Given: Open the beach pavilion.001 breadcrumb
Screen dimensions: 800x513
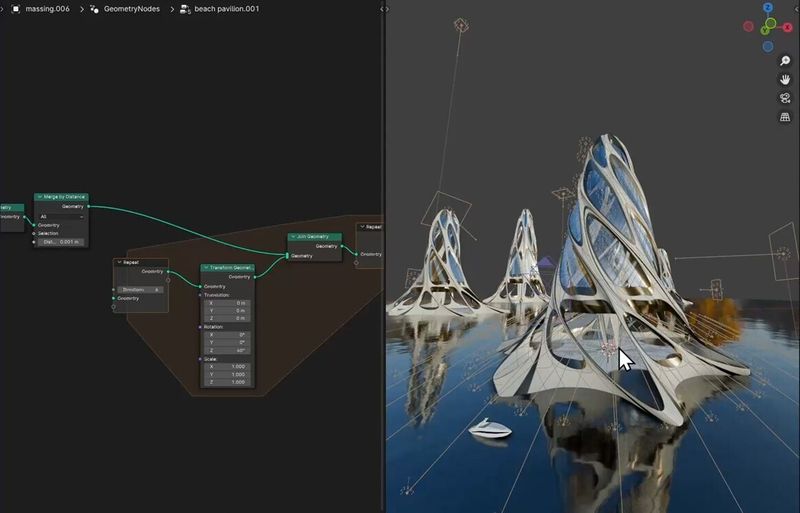Looking at the screenshot, I should click(227, 9).
